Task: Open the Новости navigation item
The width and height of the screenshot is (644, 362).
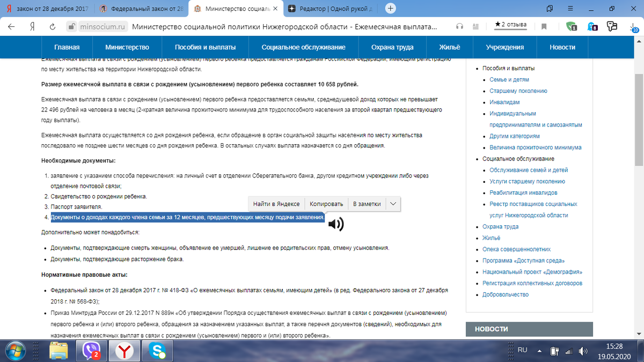Action: (x=562, y=47)
